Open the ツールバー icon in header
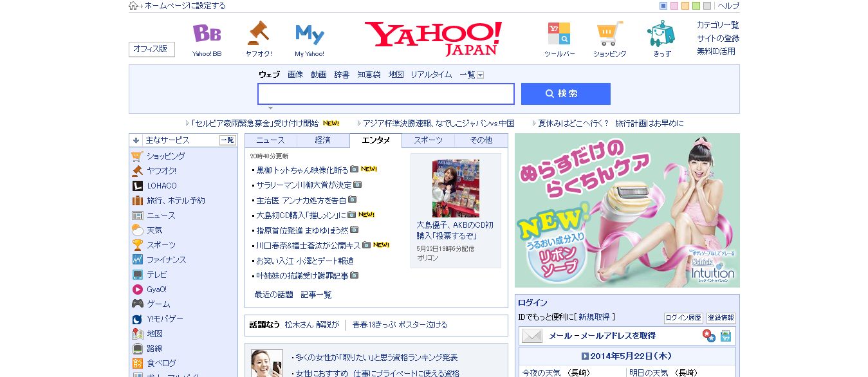The width and height of the screenshot is (868, 377). coord(559,33)
